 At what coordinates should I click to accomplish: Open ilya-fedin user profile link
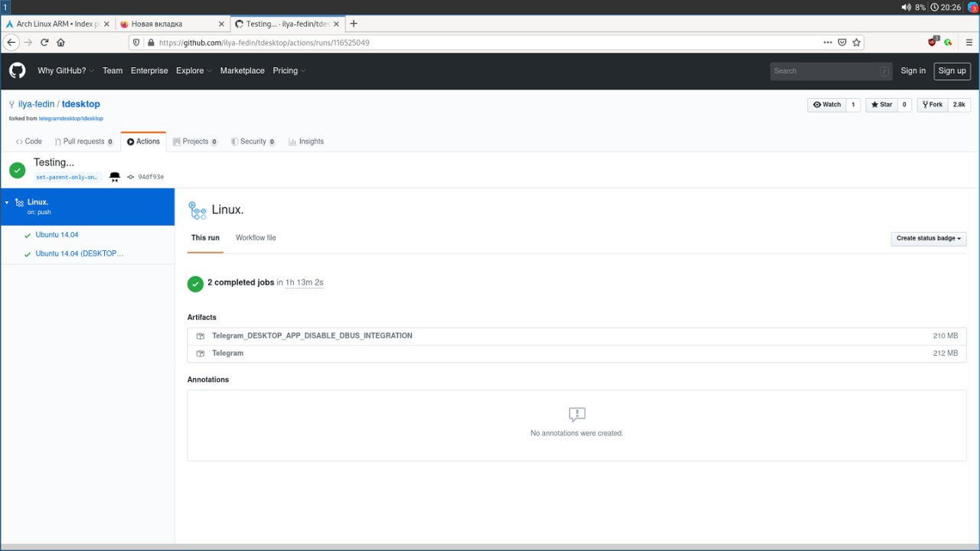point(36,104)
